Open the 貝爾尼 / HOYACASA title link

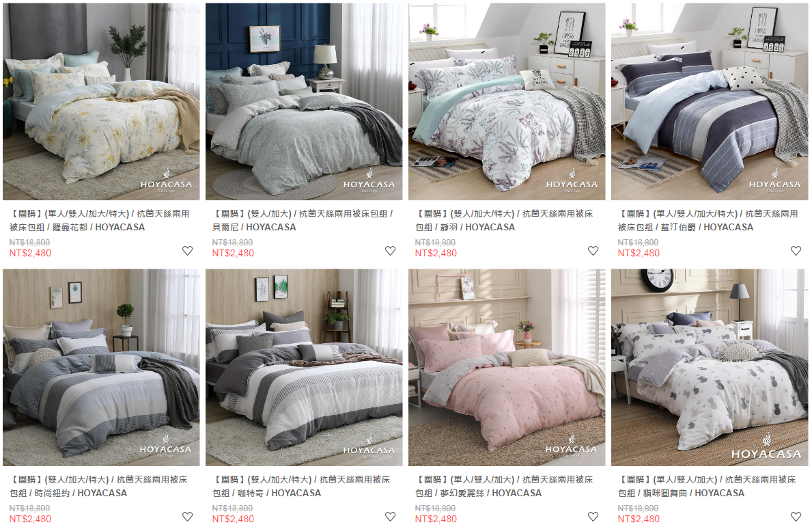(x=303, y=220)
